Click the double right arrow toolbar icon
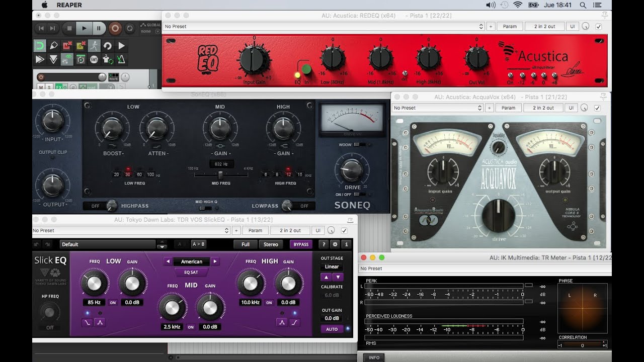This screenshot has width=644, height=362. coord(40,59)
